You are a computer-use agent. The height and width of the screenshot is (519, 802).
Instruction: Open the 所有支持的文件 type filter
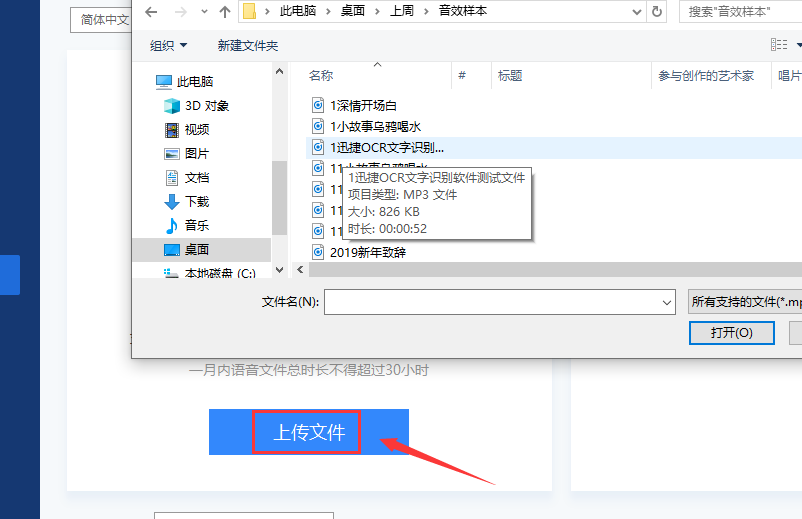(x=745, y=302)
